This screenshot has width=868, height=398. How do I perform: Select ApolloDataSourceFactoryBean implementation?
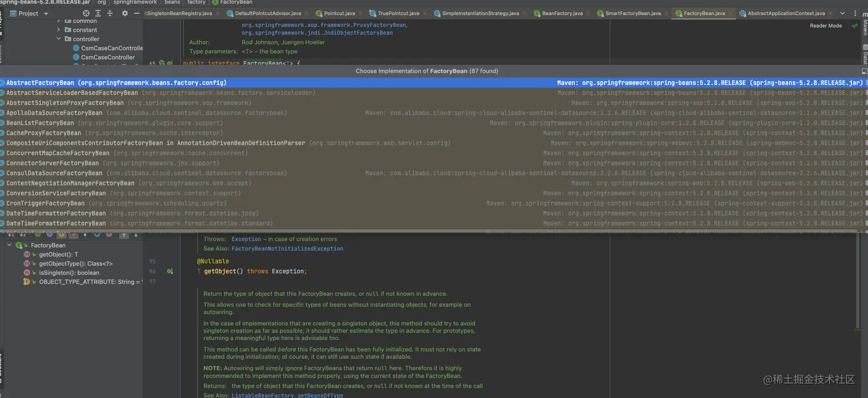434,113
